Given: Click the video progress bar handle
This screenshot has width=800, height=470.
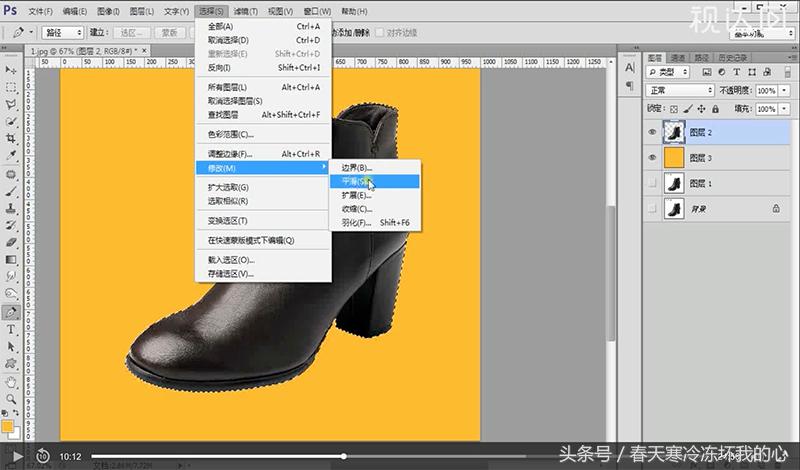Looking at the screenshot, I should pyautogui.click(x=344, y=456).
